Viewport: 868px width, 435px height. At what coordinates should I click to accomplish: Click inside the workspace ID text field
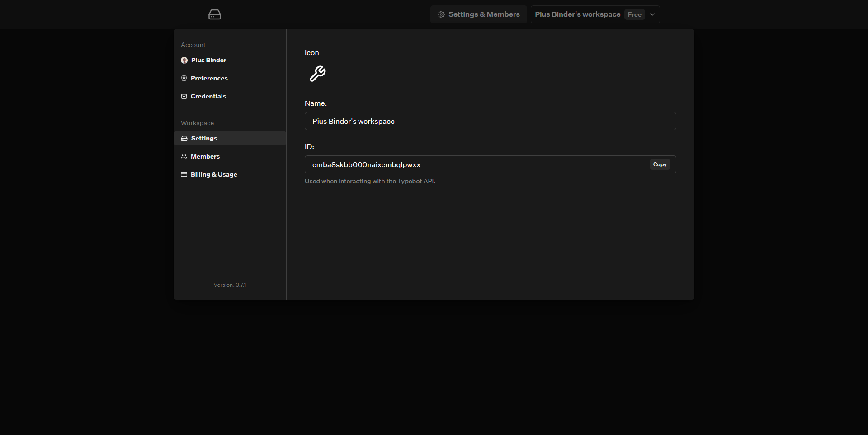pyautogui.click(x=475, y=164)
